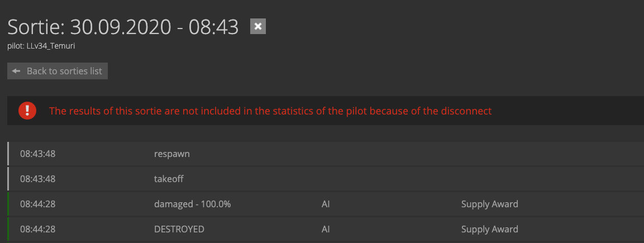This screenshot has width=644, height=243.
Task: Go back to sorties list
Action: point(58,71)
